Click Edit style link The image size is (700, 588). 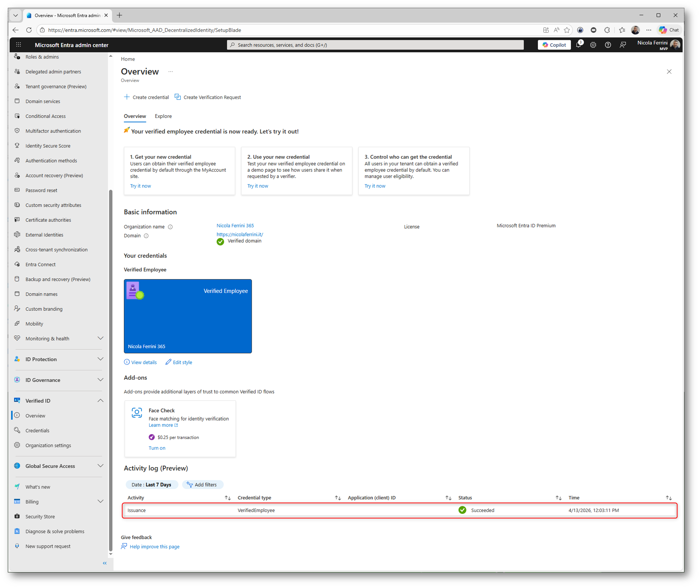click(179, 362)
